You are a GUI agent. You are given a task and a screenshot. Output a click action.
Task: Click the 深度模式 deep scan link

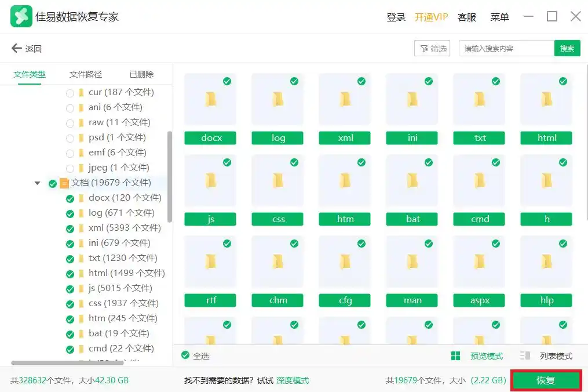pyautogui.click(x=293, y=380)
